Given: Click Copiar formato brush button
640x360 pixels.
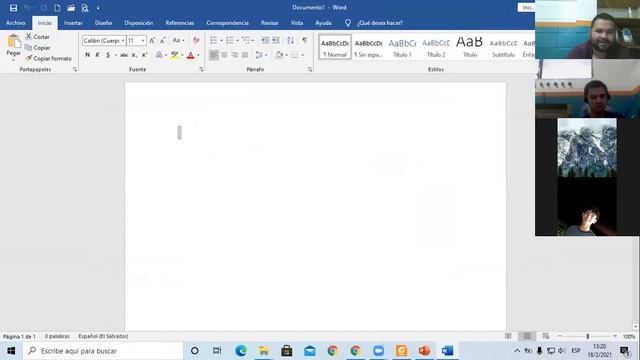Looking at the screenshot, I should pos(48,58).
